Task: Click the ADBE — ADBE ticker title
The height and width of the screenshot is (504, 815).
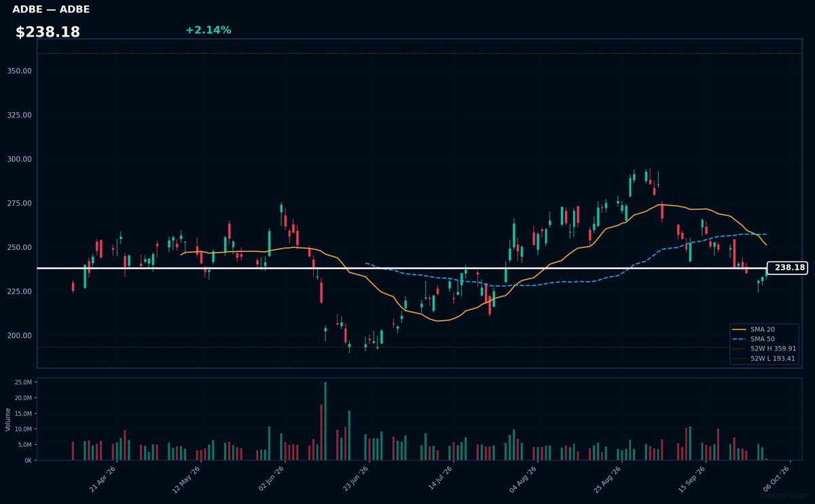Action: [51, 10]
